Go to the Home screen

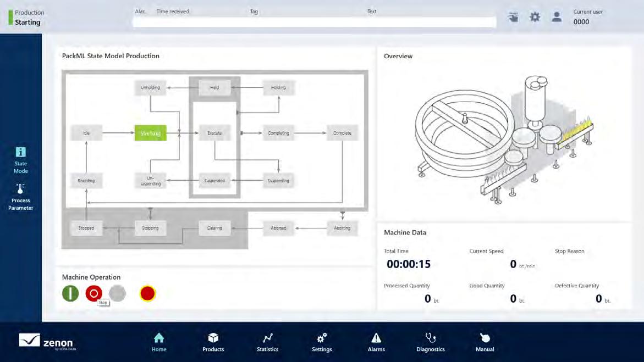point(159,342)
